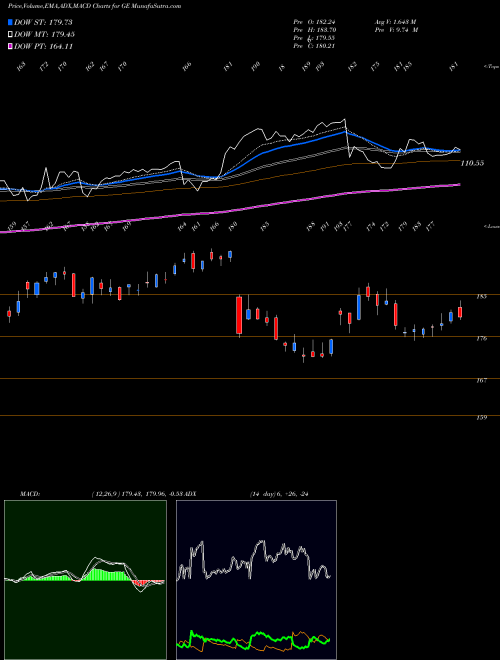Click the '<Lows' row label
The height and width of the screenshot is (660, 500).
(491, 227)
